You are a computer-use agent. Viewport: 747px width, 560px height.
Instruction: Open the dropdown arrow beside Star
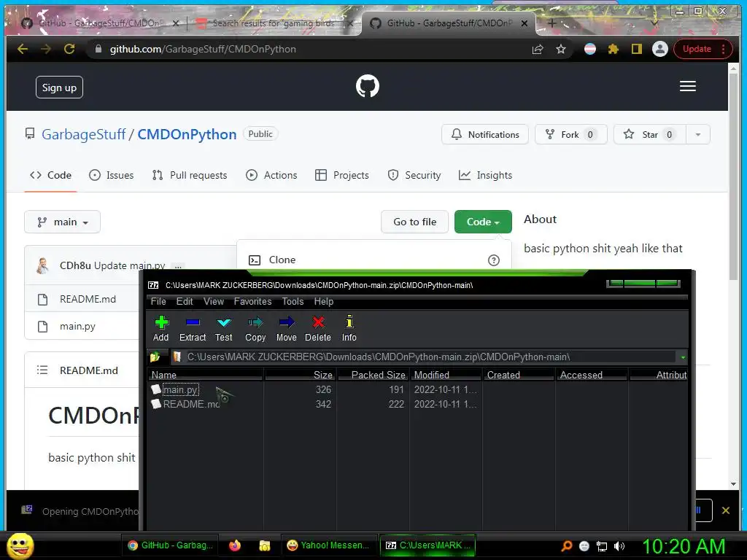coord(698,135)
